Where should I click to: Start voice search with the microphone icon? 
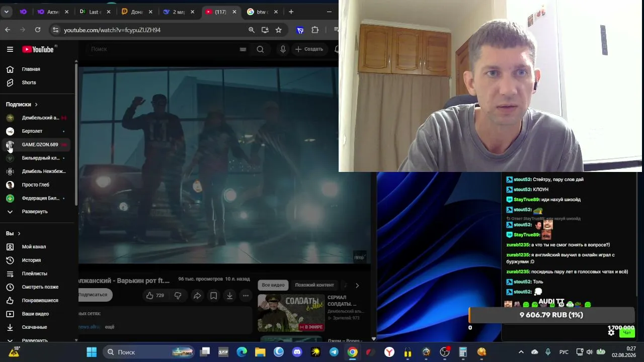pyautogui.click(x=283, y=49)
